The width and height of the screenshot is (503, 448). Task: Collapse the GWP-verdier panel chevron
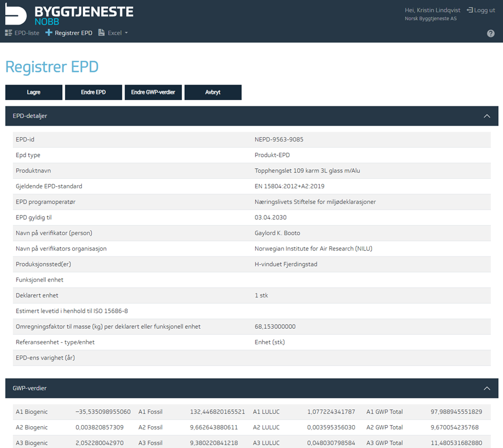[x=486, y=388]
